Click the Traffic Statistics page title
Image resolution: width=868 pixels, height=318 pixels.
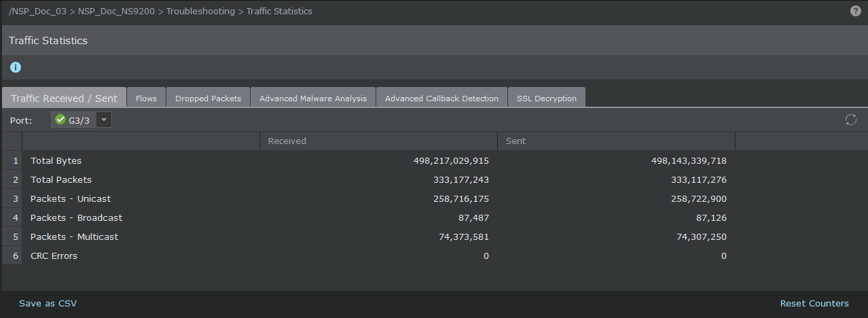click(48, 40)
